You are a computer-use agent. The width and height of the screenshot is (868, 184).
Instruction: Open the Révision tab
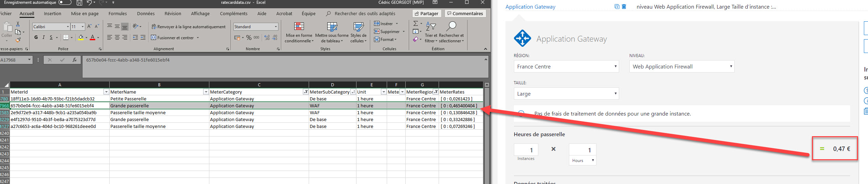[x=173, y=13]
